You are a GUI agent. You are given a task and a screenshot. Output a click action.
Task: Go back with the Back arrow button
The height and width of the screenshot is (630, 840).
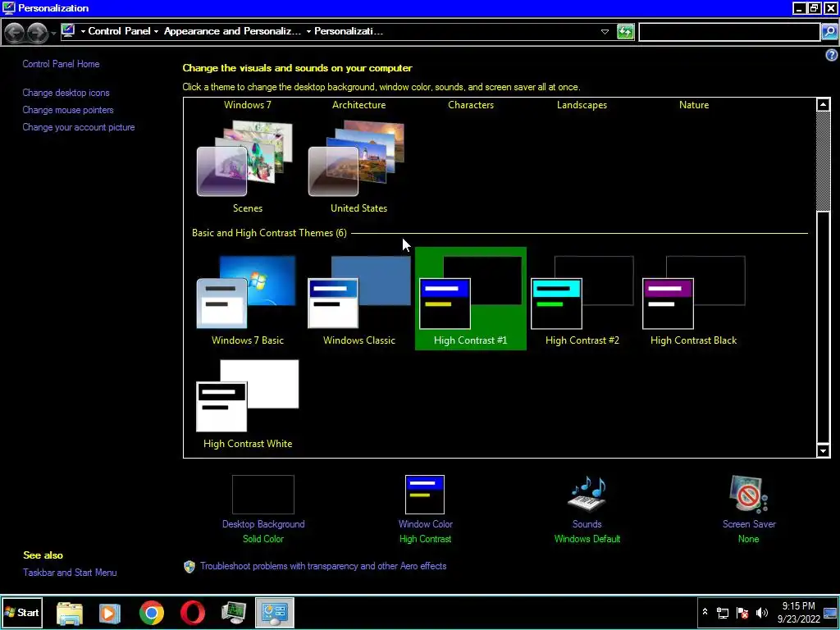tap(15, 33)
